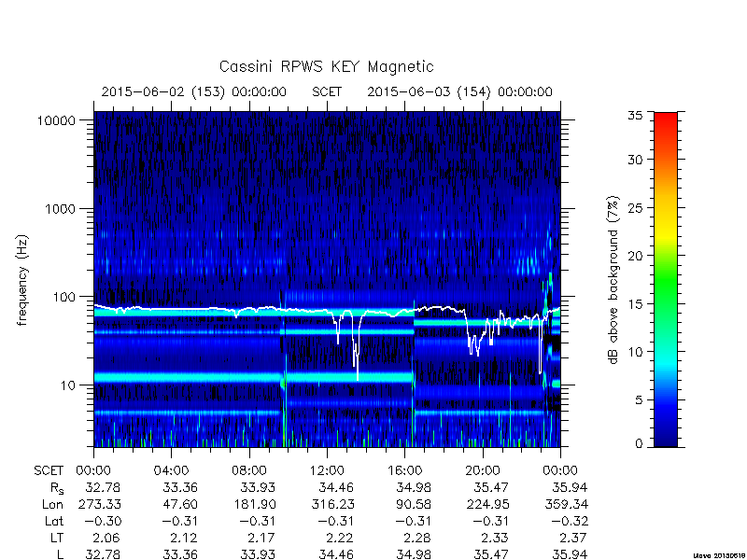Click the 20:00 time axis label
This screenshot has height=560, width=747.
[483, 470]
